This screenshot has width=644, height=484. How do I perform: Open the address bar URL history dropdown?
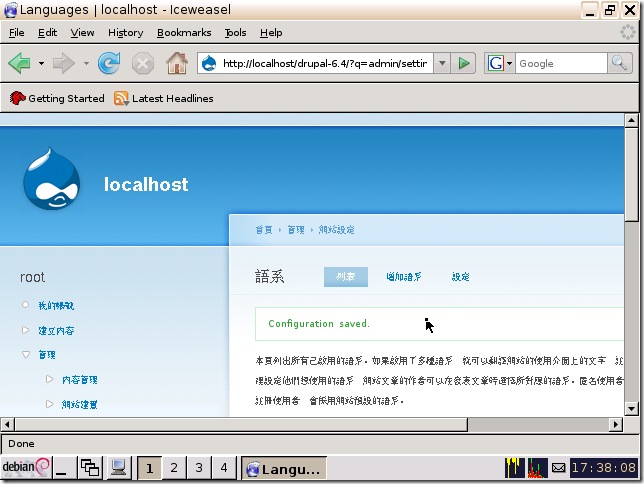tap(442, 63)
